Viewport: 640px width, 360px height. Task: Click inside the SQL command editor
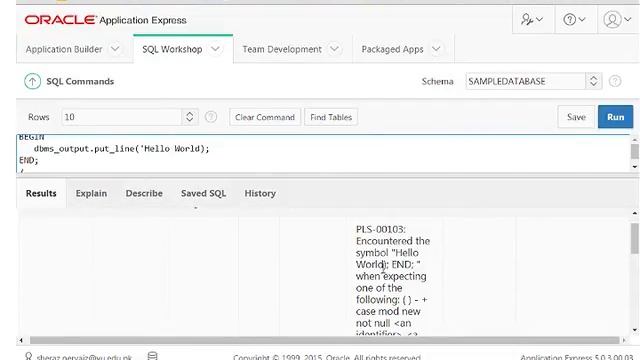(x=322, y=153)
